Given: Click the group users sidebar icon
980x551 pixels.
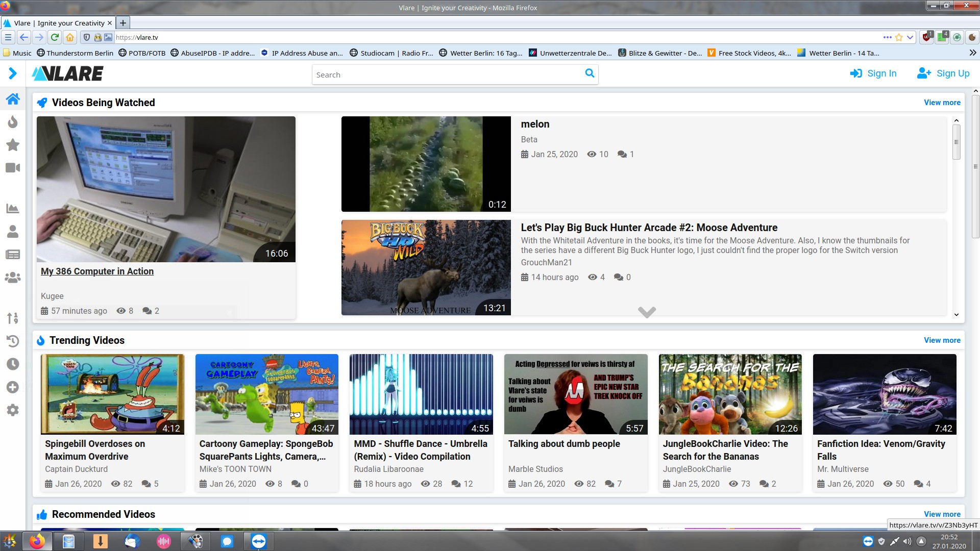Looking at the screenshot, I should coord(13,278).
